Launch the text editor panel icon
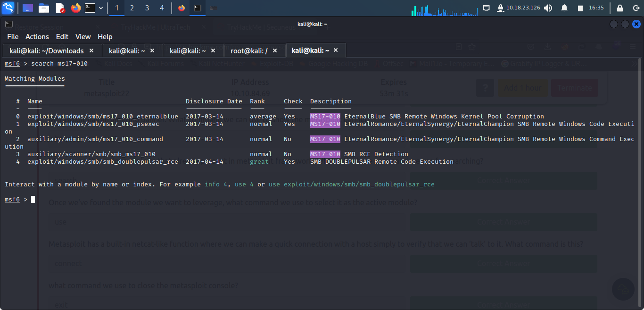Screen dimensions: 644x310 [x=60, y=8]
